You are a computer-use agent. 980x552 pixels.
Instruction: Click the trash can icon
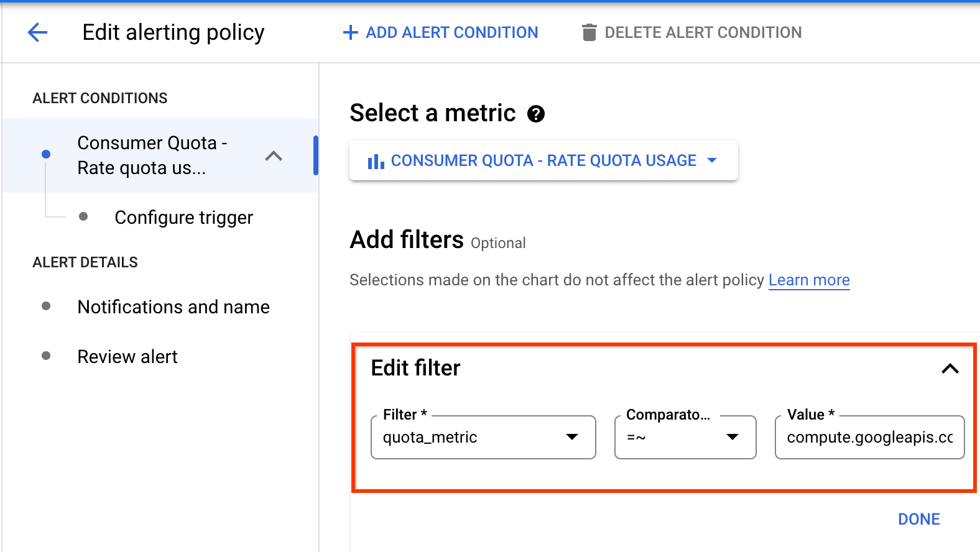[x=588, y=32]
